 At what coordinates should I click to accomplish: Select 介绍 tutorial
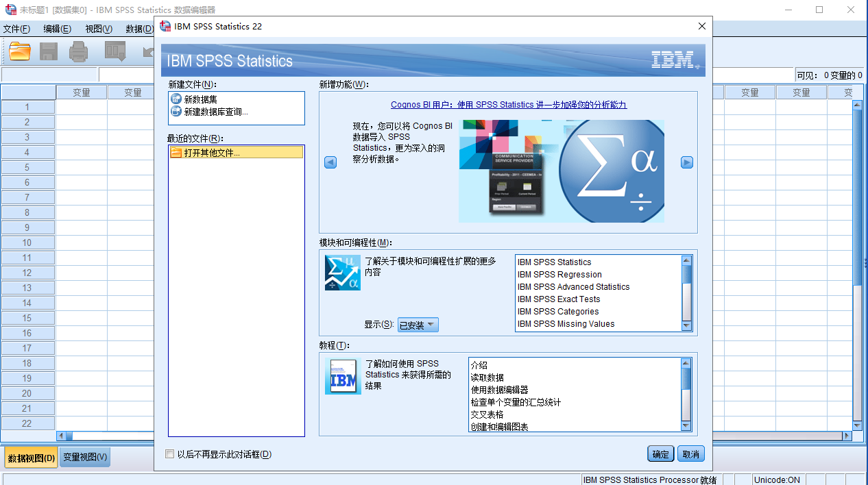(x=479, y=365)
